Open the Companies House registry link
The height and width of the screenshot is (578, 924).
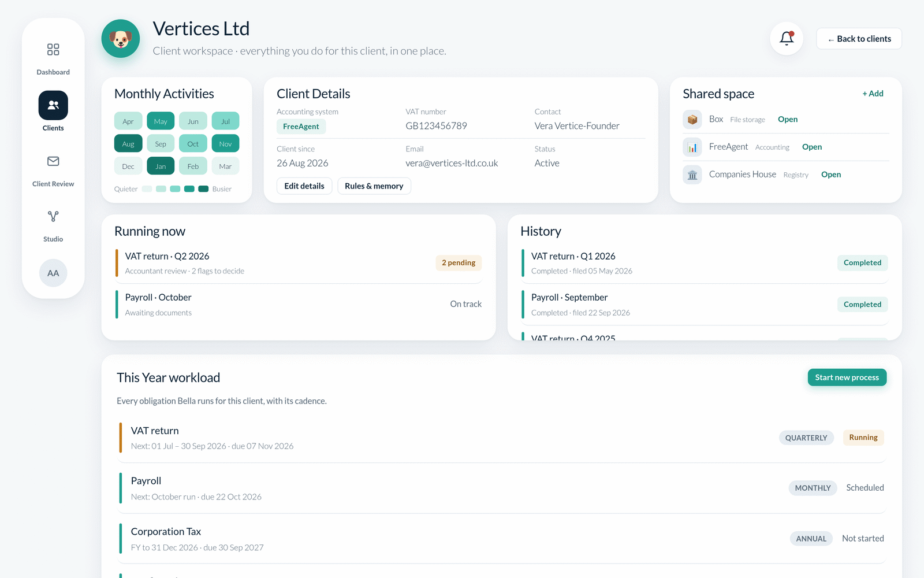[831, 175]
